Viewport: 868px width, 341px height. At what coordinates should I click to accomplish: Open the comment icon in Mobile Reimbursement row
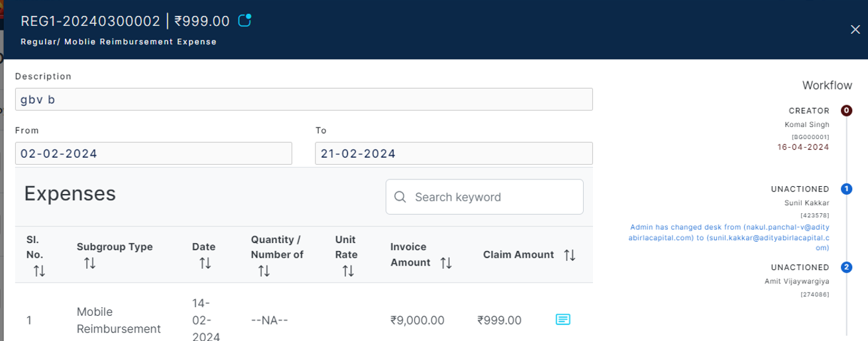(x=563, y=320)
